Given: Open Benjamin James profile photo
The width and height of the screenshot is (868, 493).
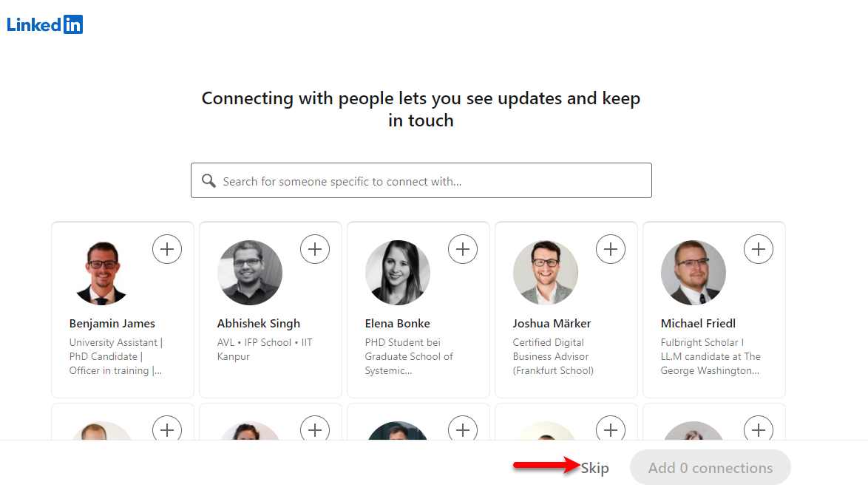Looking at the screenshot, I should click(102, 273).
